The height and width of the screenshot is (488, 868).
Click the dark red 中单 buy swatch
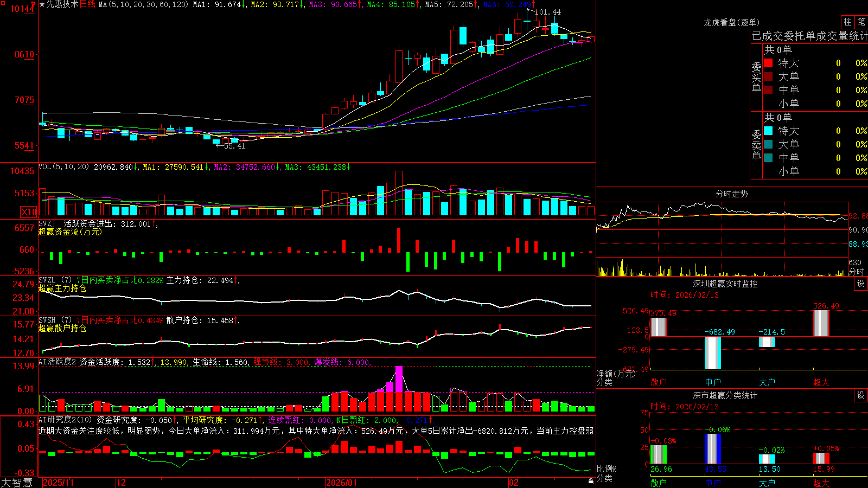pyautogui.click(x=768, y=90)
